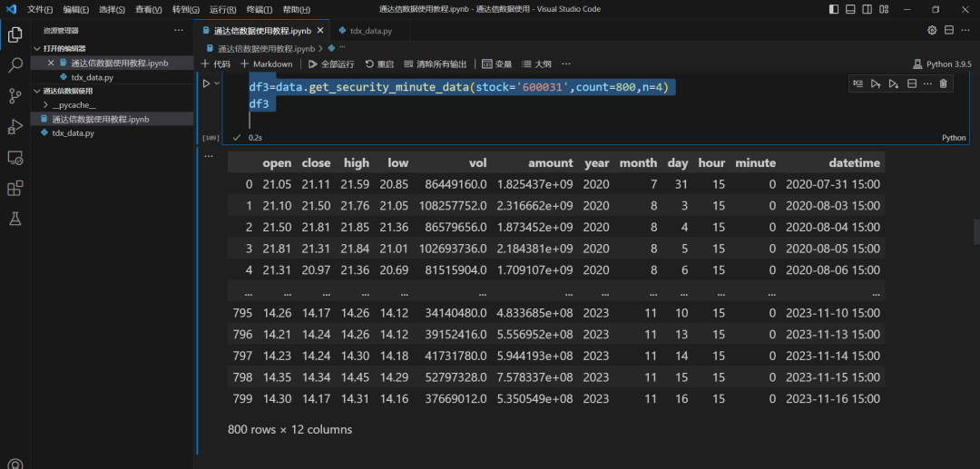Open more cell actions in cell toolbar
Image resolution: width=980 pixels, height=469 pixels.
click(x=927, y=83)
